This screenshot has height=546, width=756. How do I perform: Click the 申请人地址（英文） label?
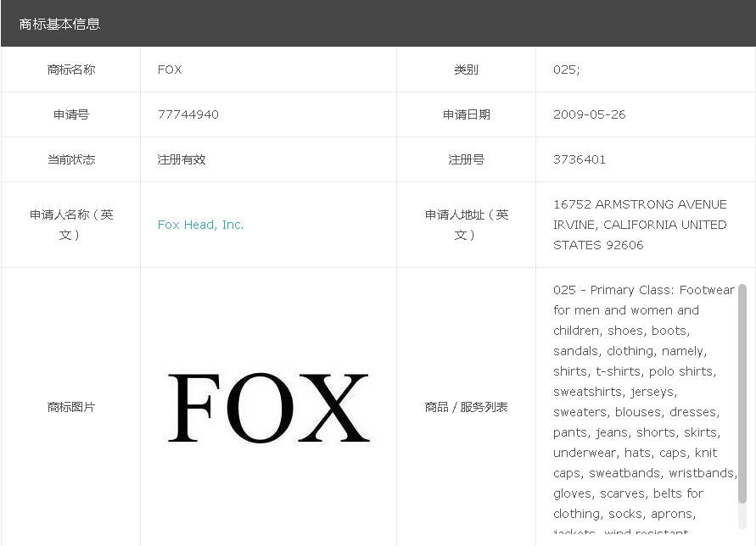click(466, 225)
